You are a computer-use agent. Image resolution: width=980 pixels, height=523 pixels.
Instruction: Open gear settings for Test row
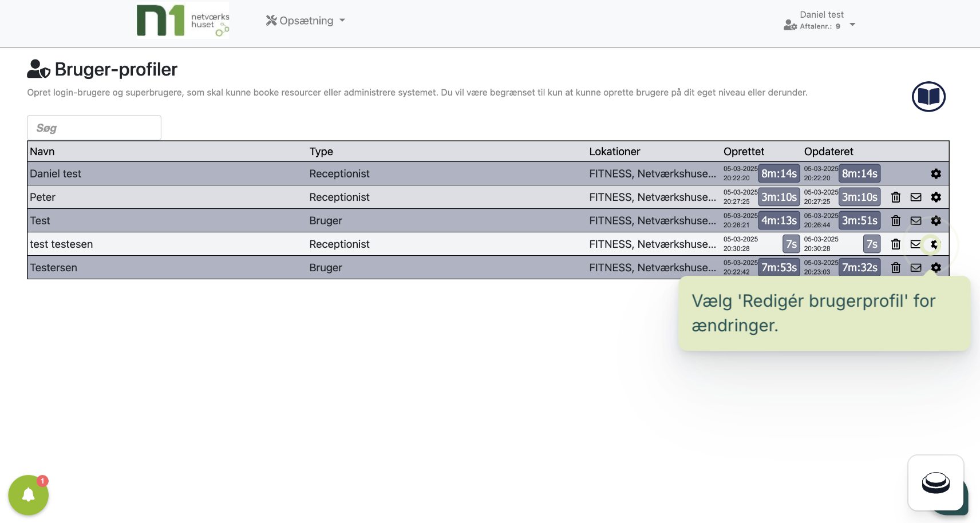(x=936, y=220)
